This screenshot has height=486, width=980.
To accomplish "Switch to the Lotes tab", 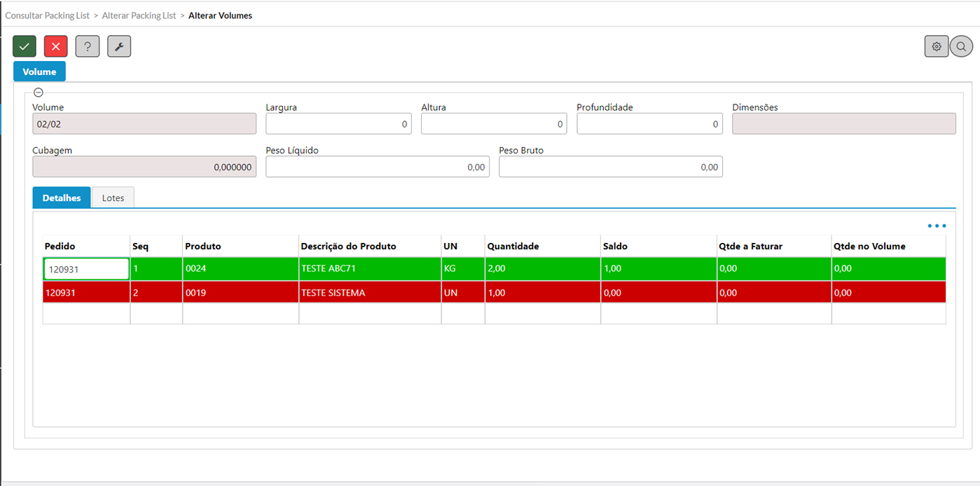I will tap(113, 198).
